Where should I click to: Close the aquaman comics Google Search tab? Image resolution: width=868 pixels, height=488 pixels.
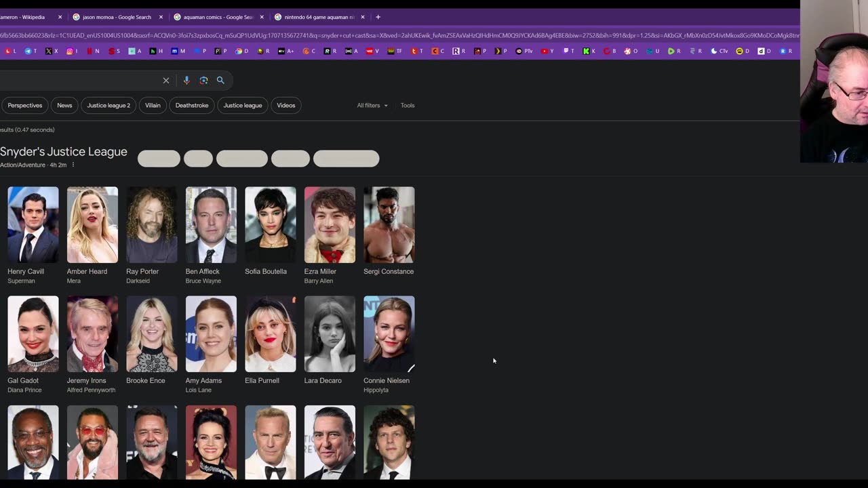click(x=262, y=17)
